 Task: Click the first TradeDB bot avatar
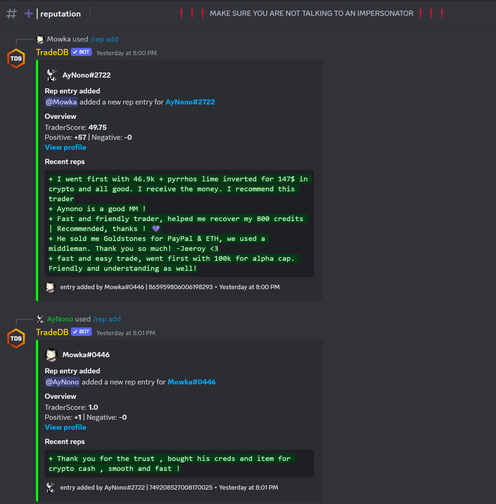click(x=16, y=58)
